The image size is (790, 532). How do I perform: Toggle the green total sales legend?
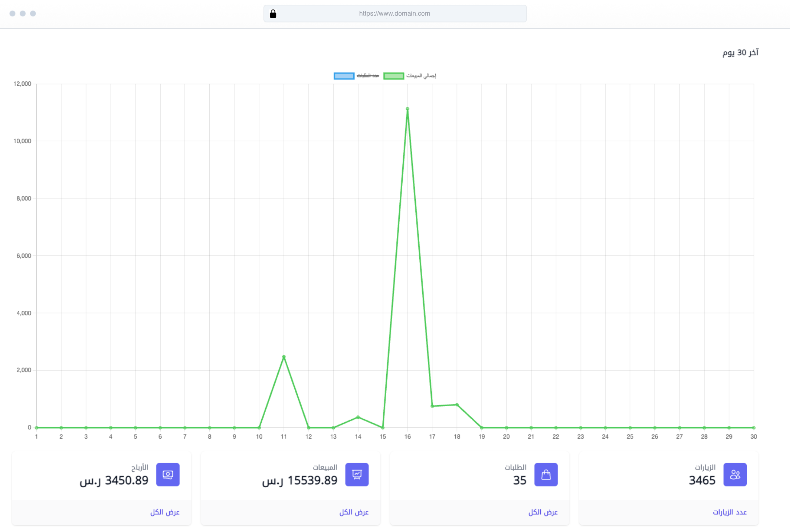click(x=394, y=76)
